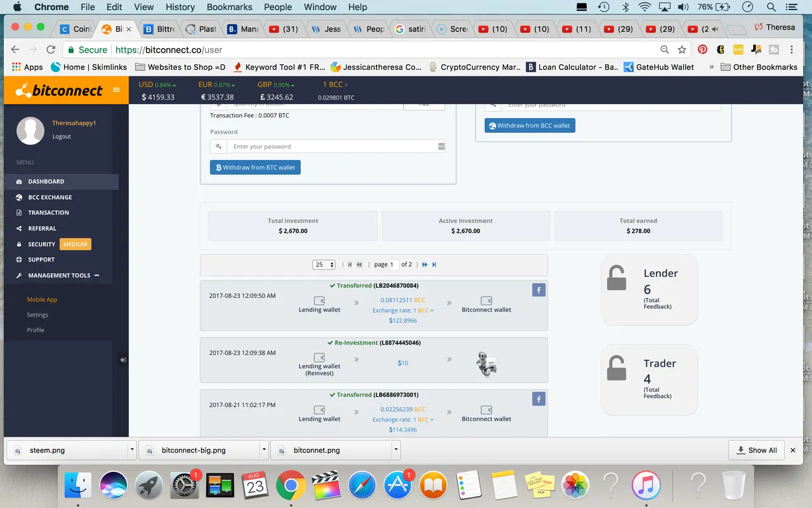
Task: Switch to the YouTube (31) tab
Action: 284,29
